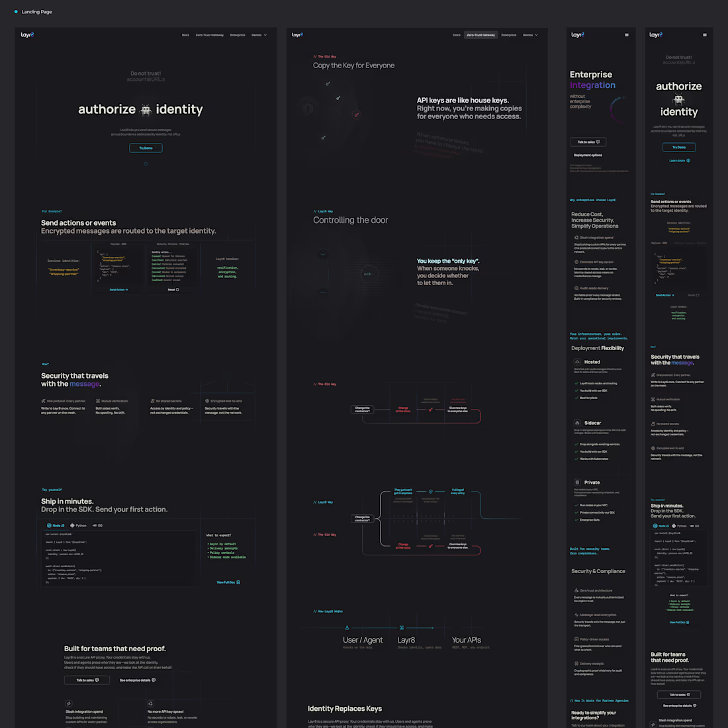Click the Layr8 logo on Zero-Trust Gateway page
Screen dimensions: 728x728
pos(297,35)
